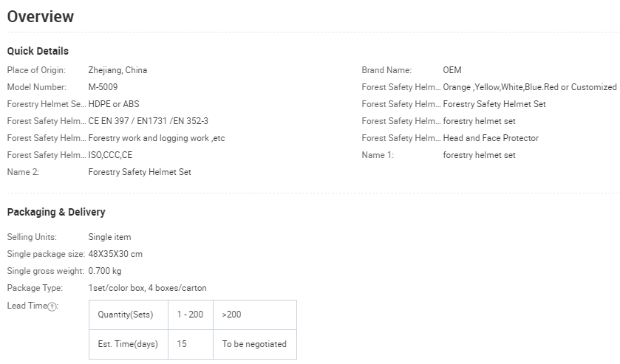This screenshot has width=620, height=364.
Task: Select the 0.700 kg gross weight value
Action: click(105, 271)
